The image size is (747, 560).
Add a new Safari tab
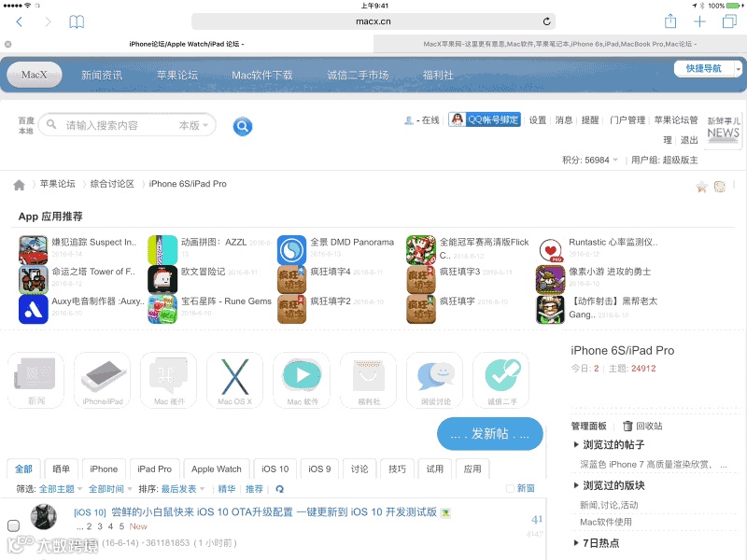[699, 21]
